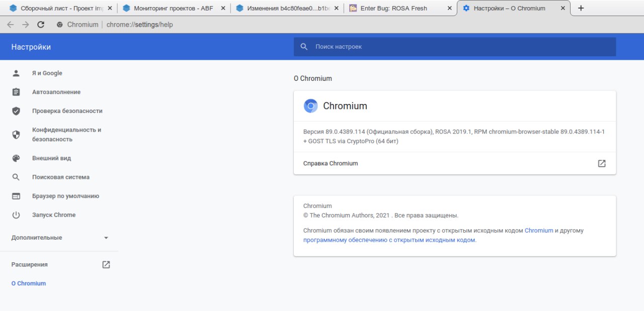Open the Справка Chromium help row
The height and width of the screenshot is (311, 644).
click(455, 163)
